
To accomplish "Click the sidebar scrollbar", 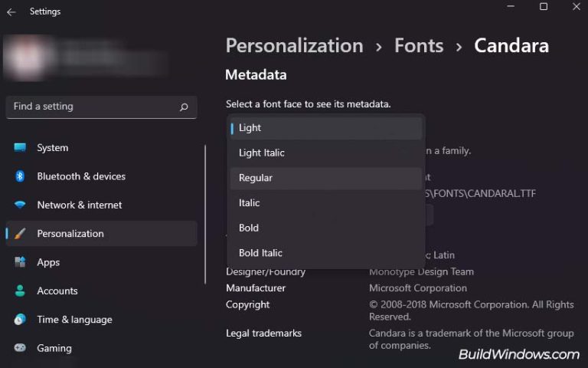I will 205,215.
